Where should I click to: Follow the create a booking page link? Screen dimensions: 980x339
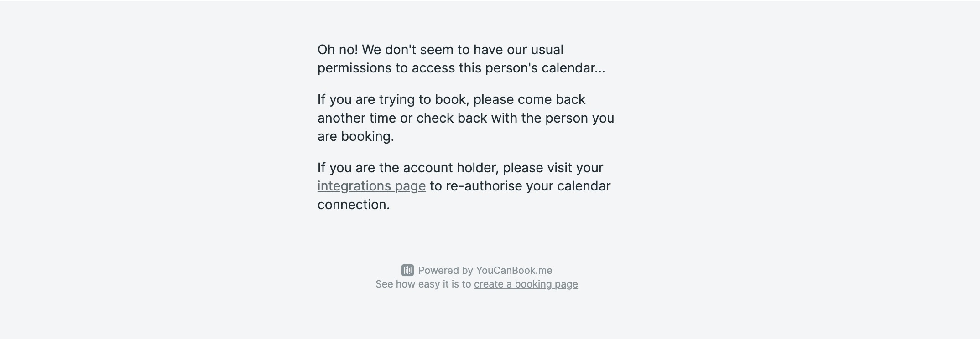pyautogui.click(x=526, y=284)
